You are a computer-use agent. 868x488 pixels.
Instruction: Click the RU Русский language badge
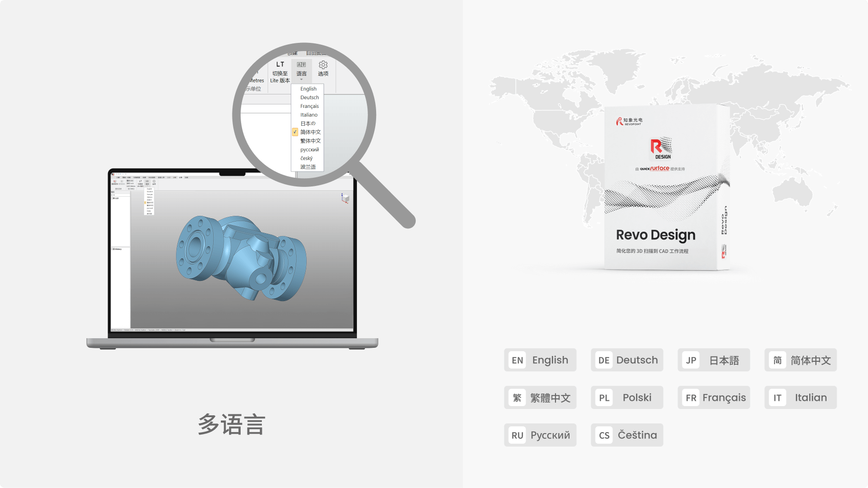[540, 435]
